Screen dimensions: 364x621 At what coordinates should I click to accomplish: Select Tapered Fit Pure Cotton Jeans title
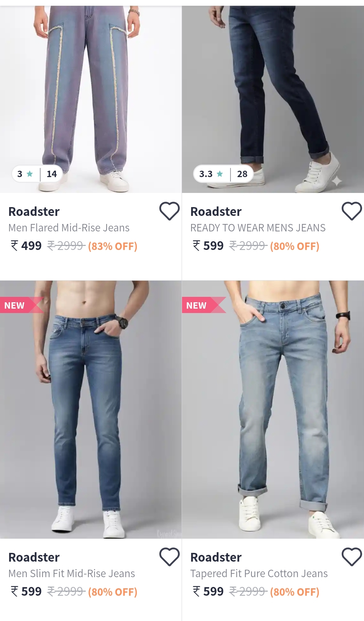point(259,573)
